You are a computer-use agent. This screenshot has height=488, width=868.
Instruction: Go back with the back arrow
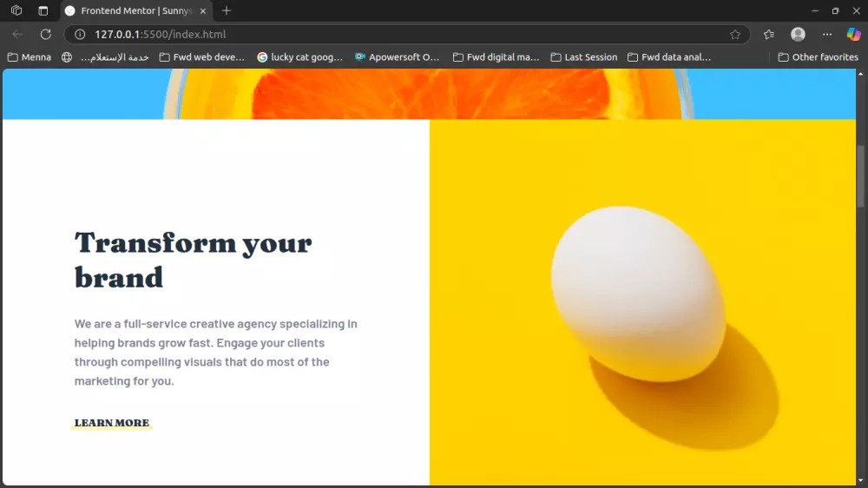[17, 35]
